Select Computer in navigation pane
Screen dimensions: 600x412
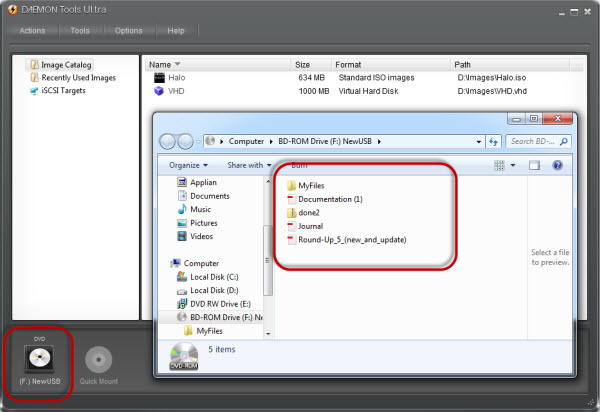[x=195, y=263]
